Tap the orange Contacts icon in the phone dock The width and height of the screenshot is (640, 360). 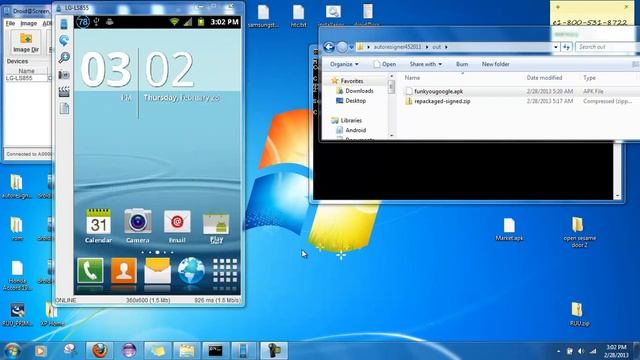pos(124,271)
